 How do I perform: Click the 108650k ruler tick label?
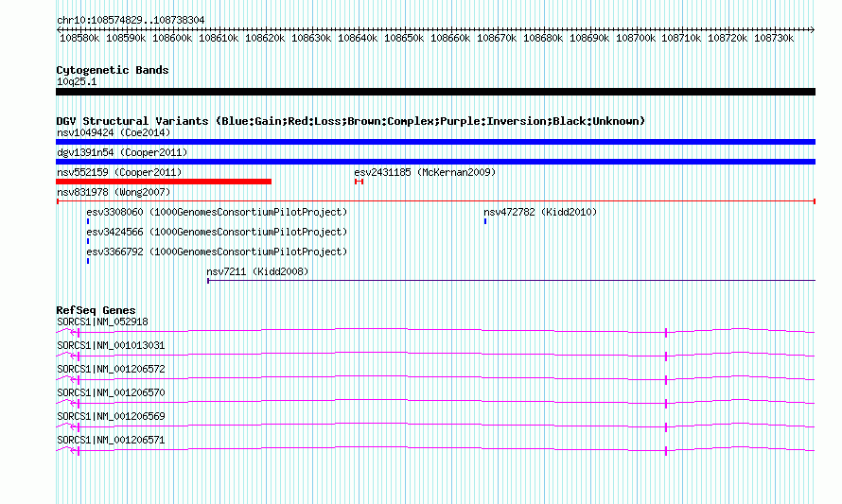(x=404, y=38)
